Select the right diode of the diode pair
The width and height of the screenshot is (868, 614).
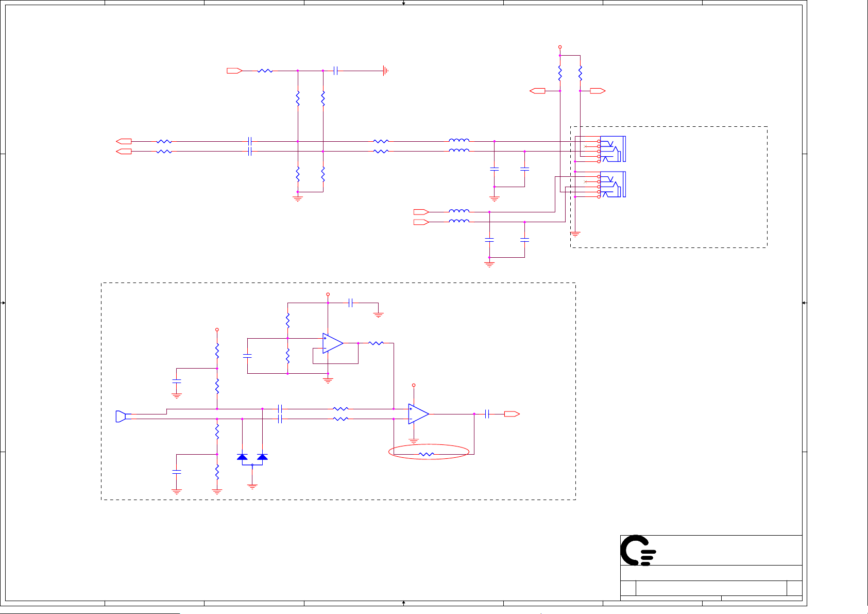pos(262,457)
